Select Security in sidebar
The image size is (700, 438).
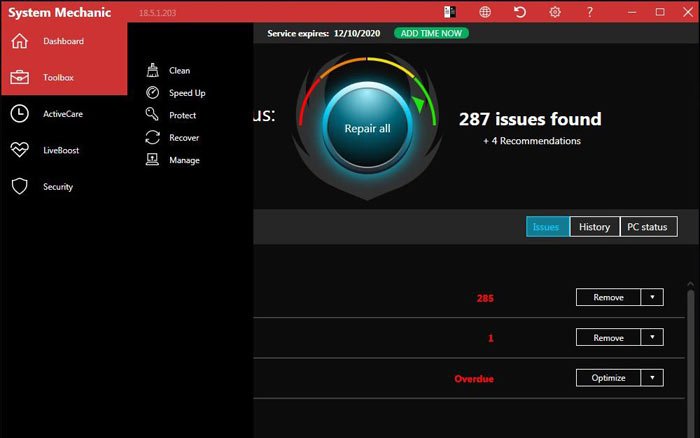click(58, 187)
